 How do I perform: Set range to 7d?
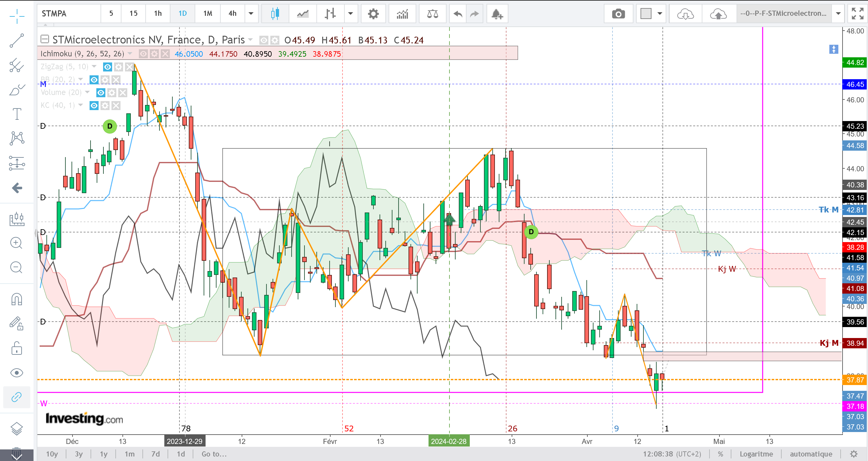156,454
